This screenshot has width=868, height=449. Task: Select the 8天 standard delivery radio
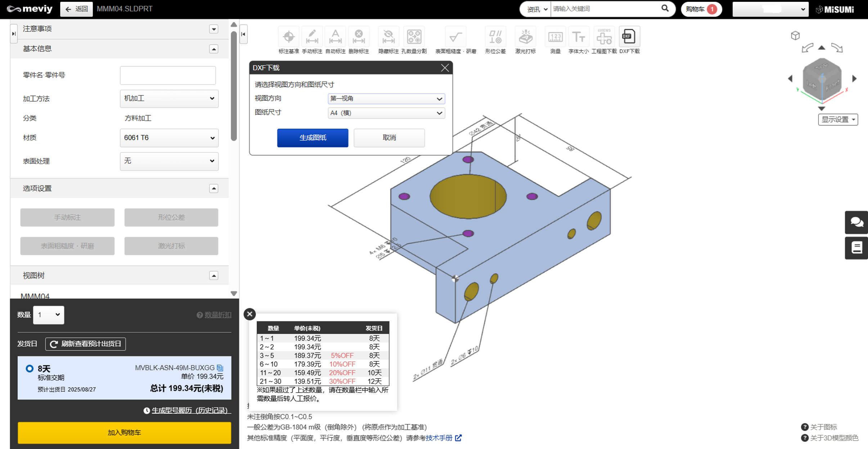(30, 368)
